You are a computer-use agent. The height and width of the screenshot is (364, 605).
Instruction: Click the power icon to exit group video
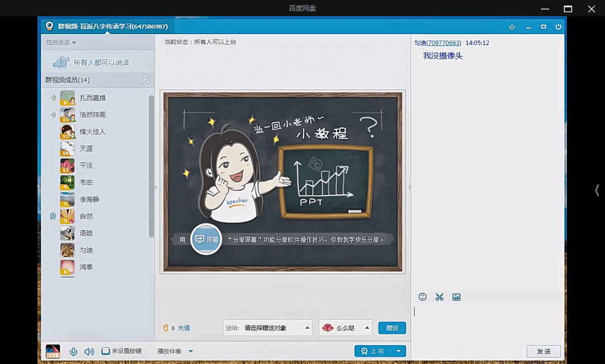558,26
